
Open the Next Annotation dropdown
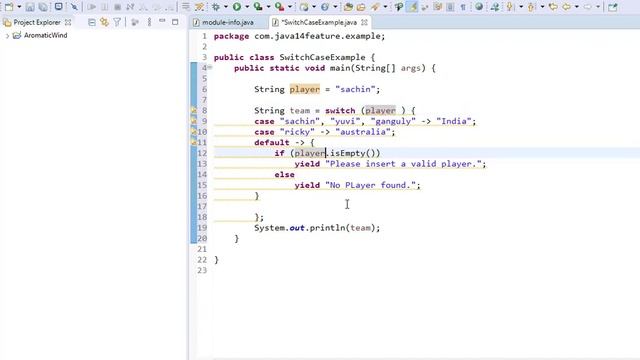521,7
